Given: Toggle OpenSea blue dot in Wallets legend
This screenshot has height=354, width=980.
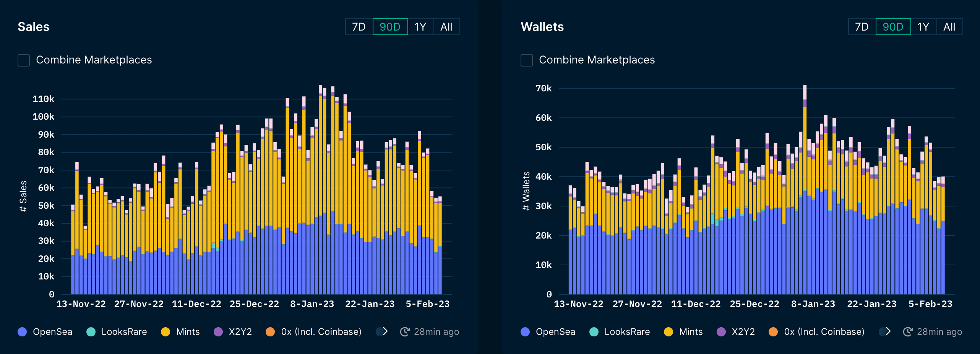Looking at the screenshot, I should click(x=525, y=332).
